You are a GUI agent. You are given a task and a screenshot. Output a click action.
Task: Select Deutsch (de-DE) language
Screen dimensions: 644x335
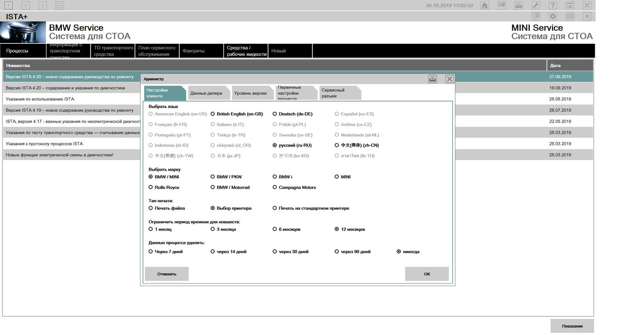tap(292, 114)
